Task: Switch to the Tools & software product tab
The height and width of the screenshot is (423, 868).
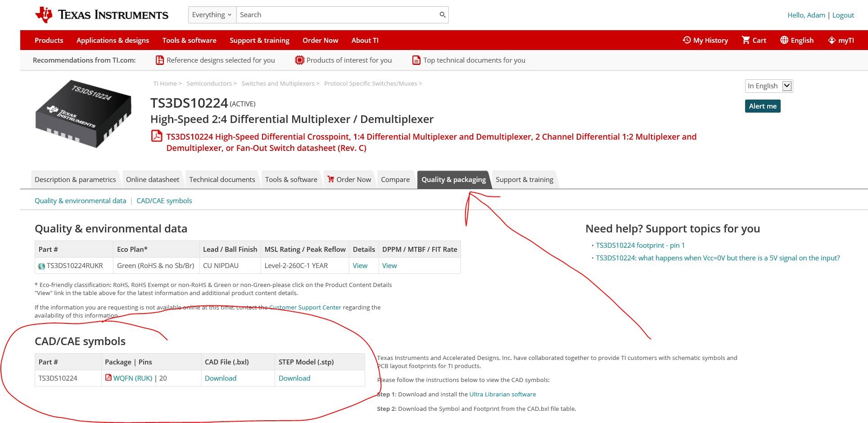Action: (x=291, y=179)
